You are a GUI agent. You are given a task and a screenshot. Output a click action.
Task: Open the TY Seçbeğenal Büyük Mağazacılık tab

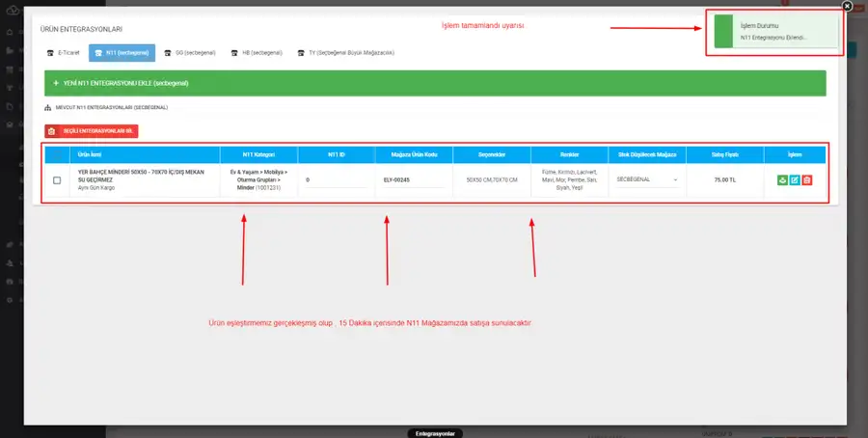pos(346,53)
